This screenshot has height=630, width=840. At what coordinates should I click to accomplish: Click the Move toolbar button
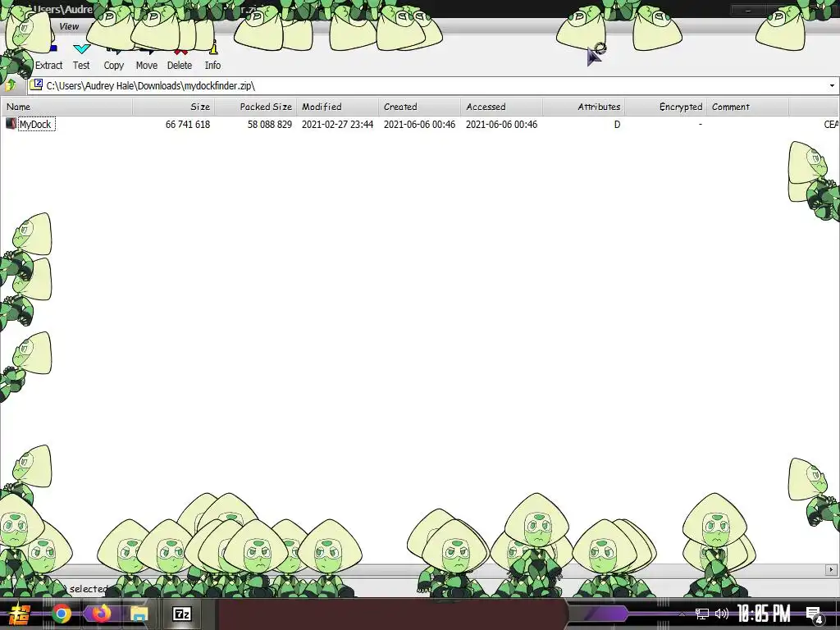point(146,58)
